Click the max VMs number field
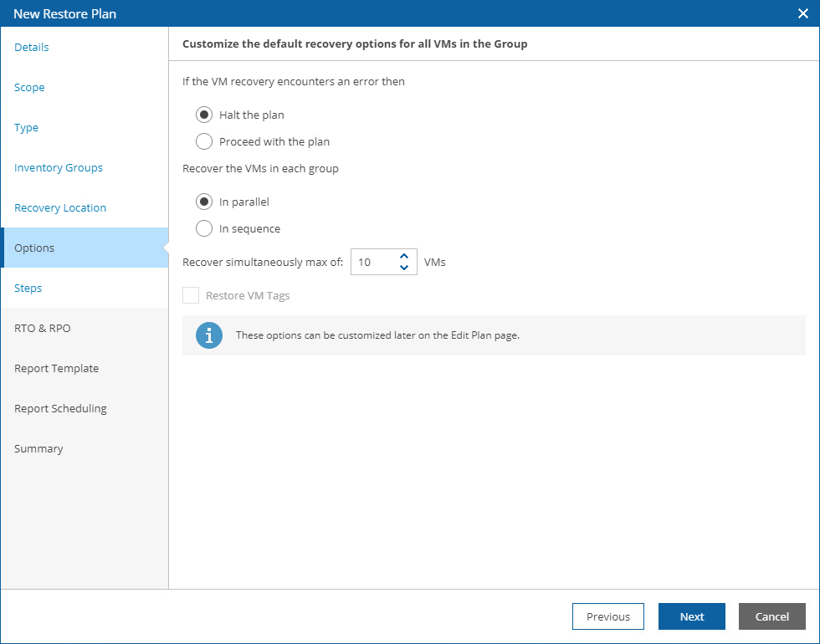Viewport: 820px width, 644px height. tap(373, 262)
